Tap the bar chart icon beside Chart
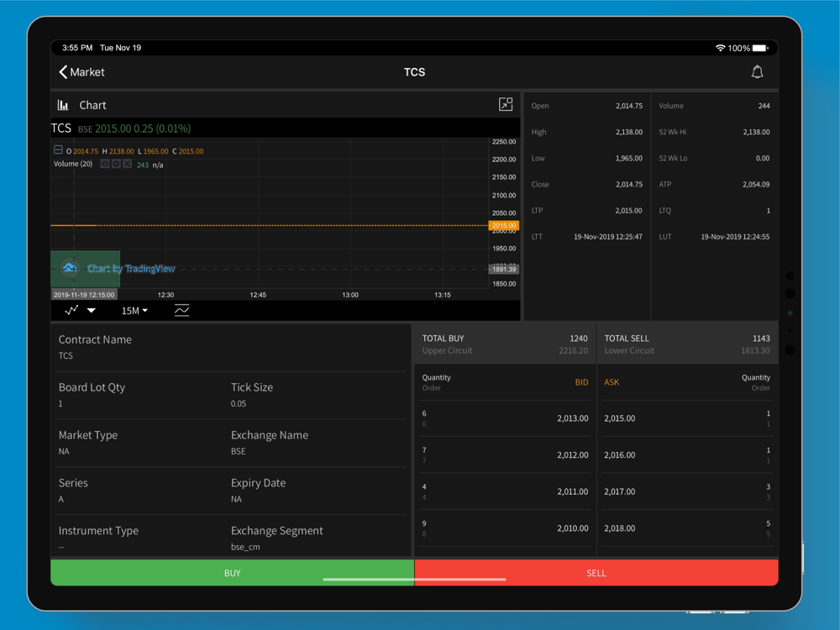Screen dimensions: 840x630 [x=63, y=105]
